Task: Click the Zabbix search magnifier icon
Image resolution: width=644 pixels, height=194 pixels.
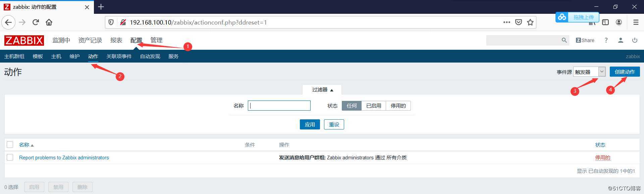Action: click(564, 40)
